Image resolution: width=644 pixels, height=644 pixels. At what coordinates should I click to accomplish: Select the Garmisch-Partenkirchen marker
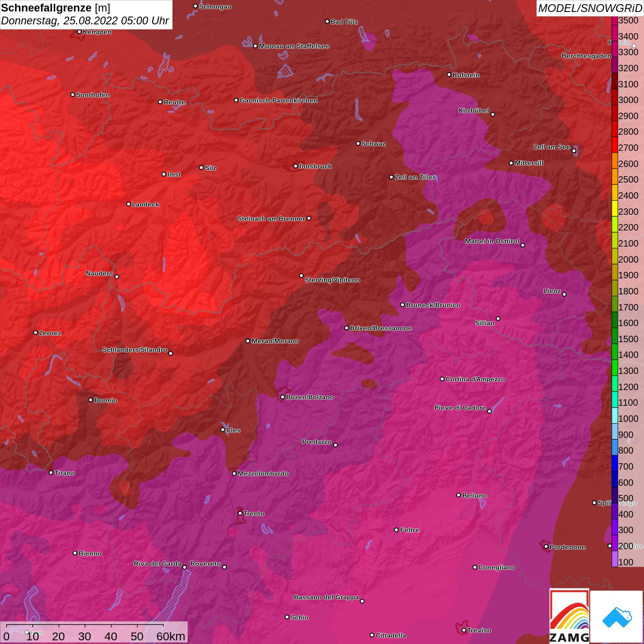coord(236,100)
